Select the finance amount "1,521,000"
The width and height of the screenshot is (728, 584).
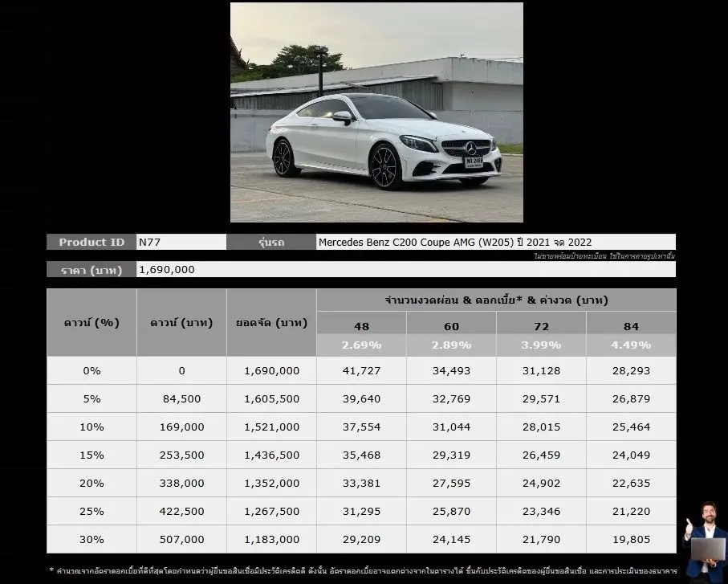pyautogui.click(x=271, y=427)
